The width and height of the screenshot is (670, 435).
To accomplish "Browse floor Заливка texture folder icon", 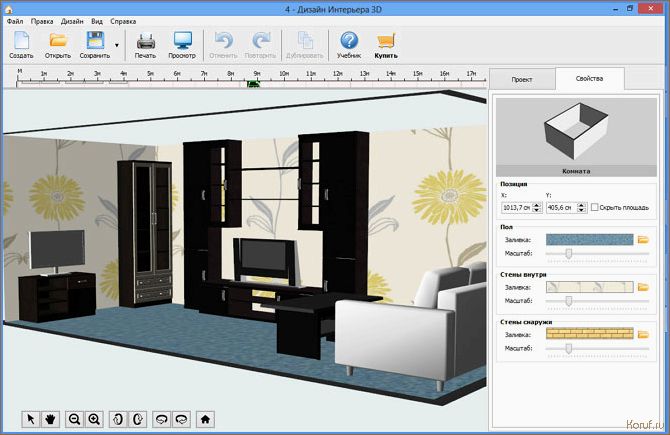I will point(643,240).
